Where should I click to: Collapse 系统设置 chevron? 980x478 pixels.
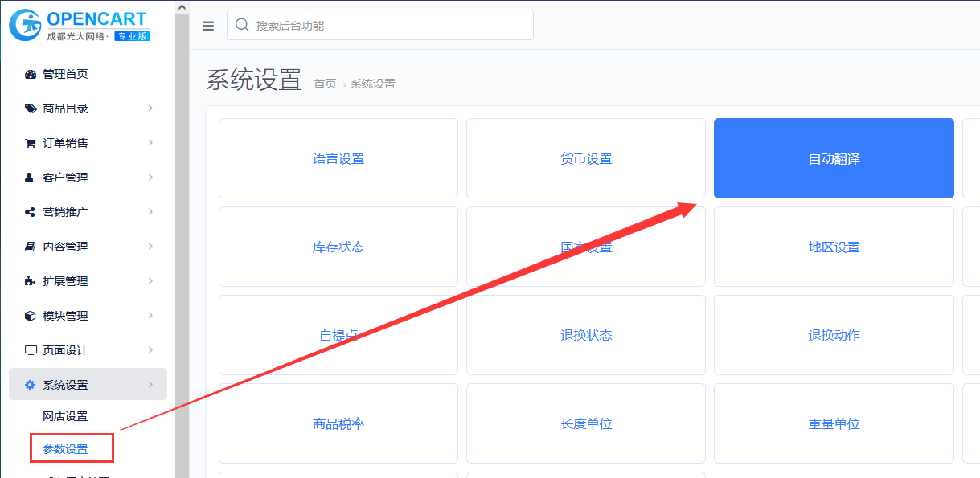pyautogui.click(x=150, y=385)
